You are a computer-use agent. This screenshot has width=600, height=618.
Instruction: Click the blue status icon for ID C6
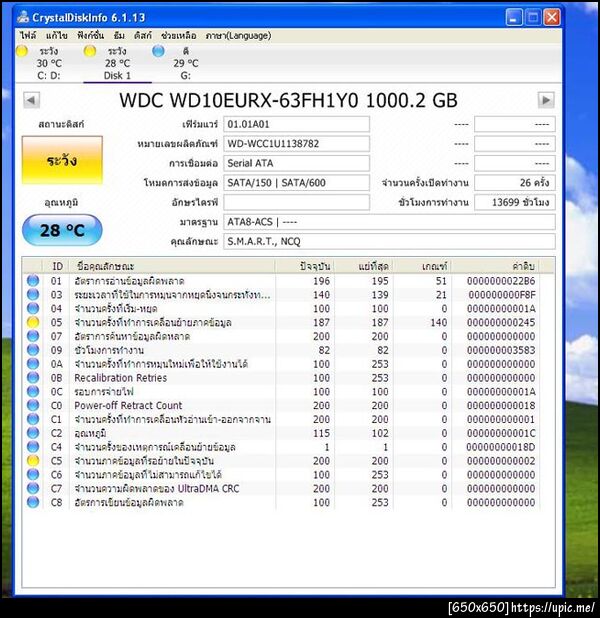[33, 474]
